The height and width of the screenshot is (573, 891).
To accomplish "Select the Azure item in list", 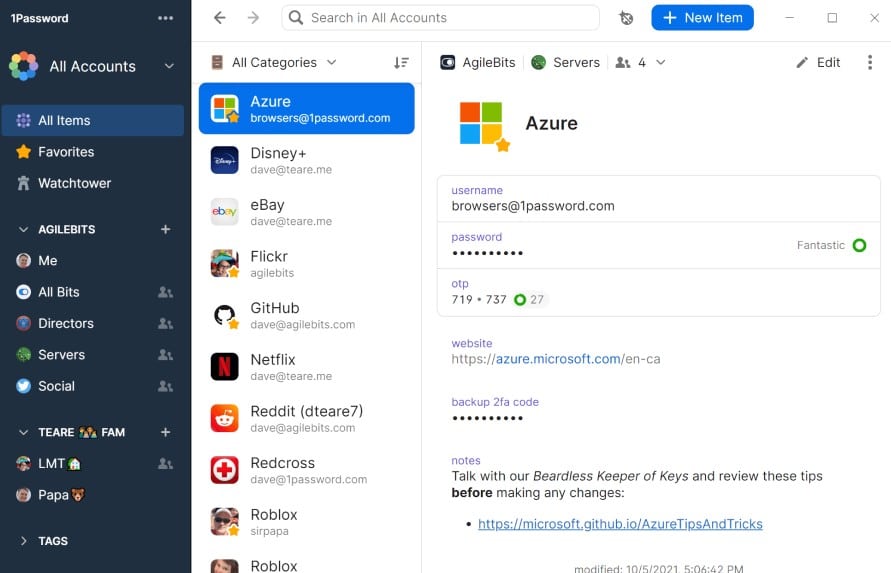I will point(306,109).
